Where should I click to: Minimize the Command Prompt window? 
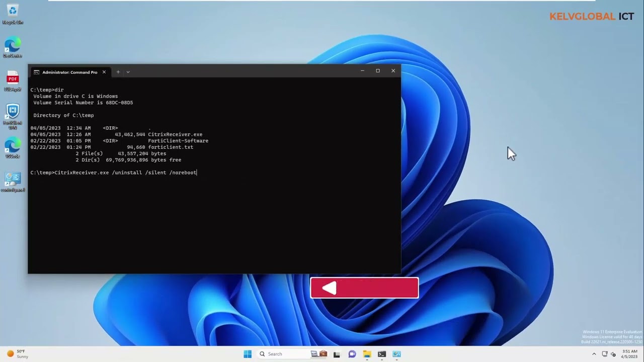362,71
